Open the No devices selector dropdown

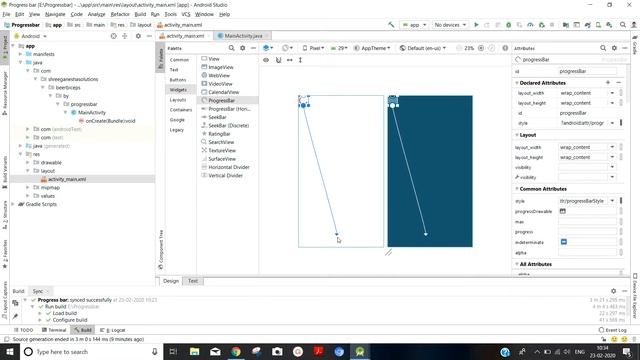(x=450, y=25)
